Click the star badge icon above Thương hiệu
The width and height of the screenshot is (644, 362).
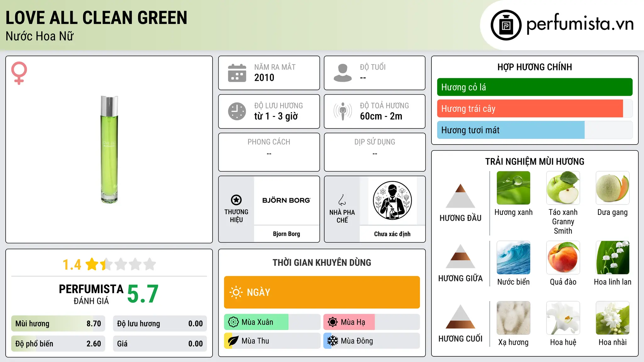tap(236, 200)
